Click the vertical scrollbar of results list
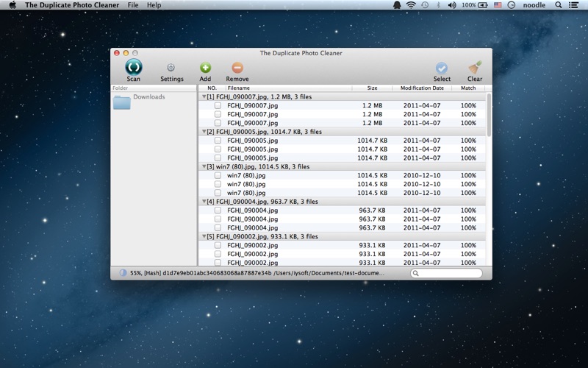This screenshot has width=588, height=368. pyautogui.click(x=489, y=116)
